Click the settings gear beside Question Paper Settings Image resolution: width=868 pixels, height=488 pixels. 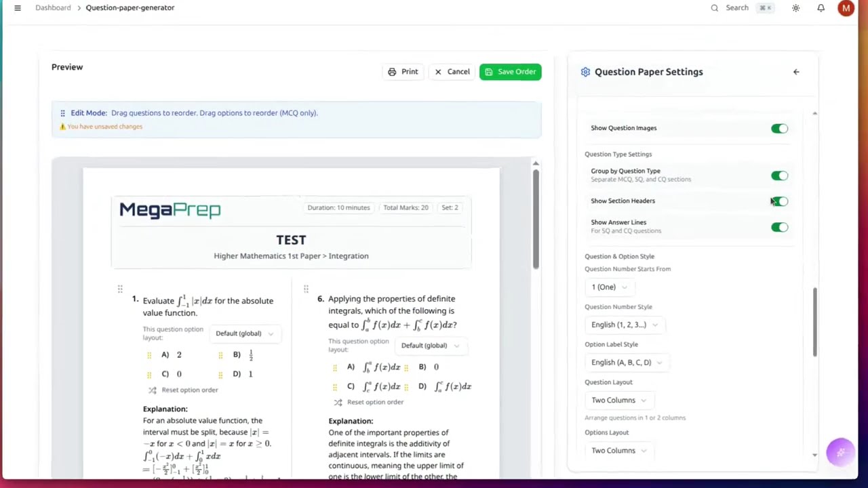[585, 72]
